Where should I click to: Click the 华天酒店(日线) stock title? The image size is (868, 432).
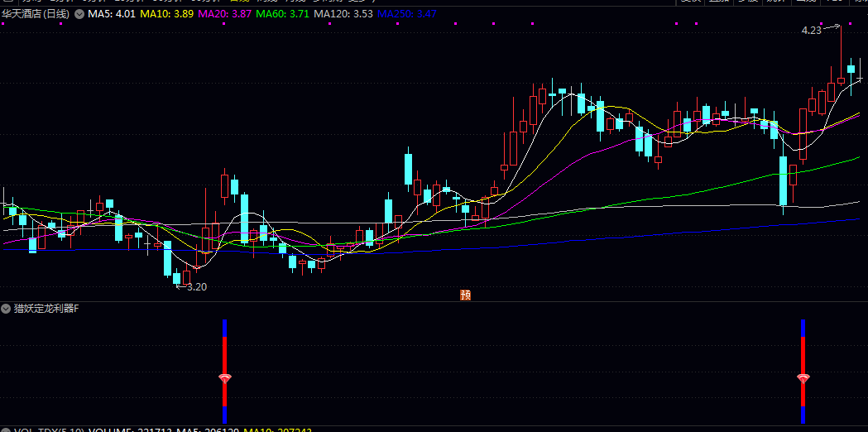click(36, 14)
